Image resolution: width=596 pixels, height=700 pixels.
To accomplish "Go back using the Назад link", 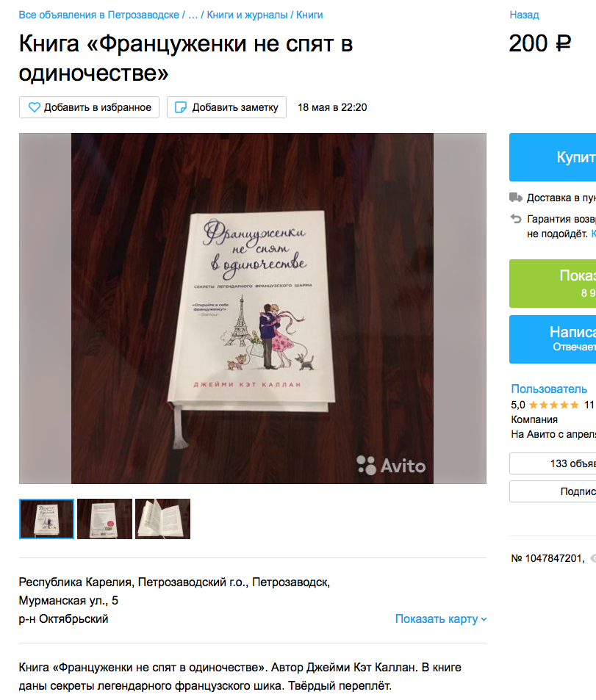I will click(524, 15).
